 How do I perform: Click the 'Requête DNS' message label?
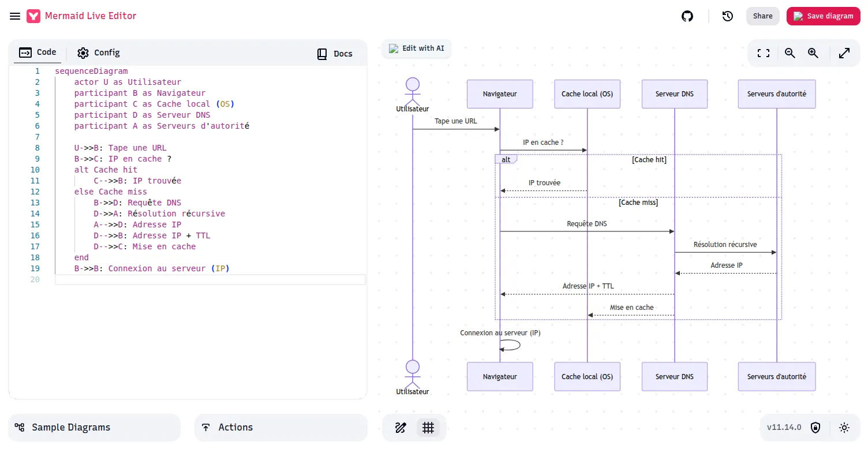pyautogui.click(x=587, y=224)
